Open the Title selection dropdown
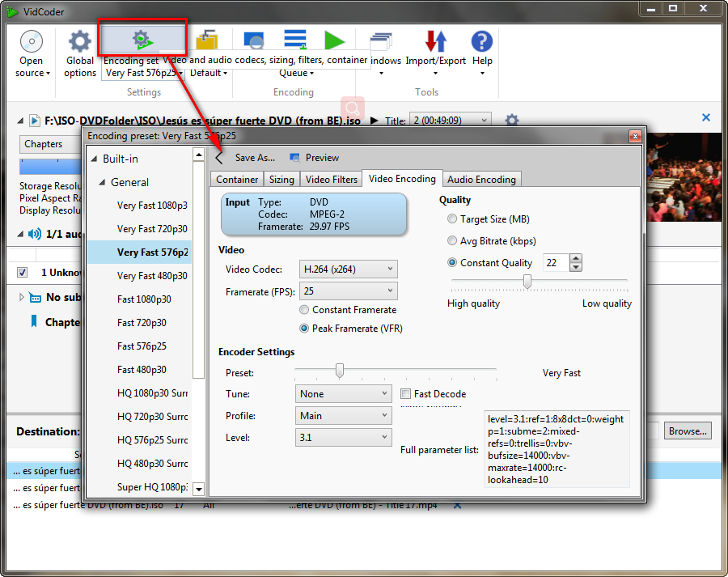 [450, 121]
